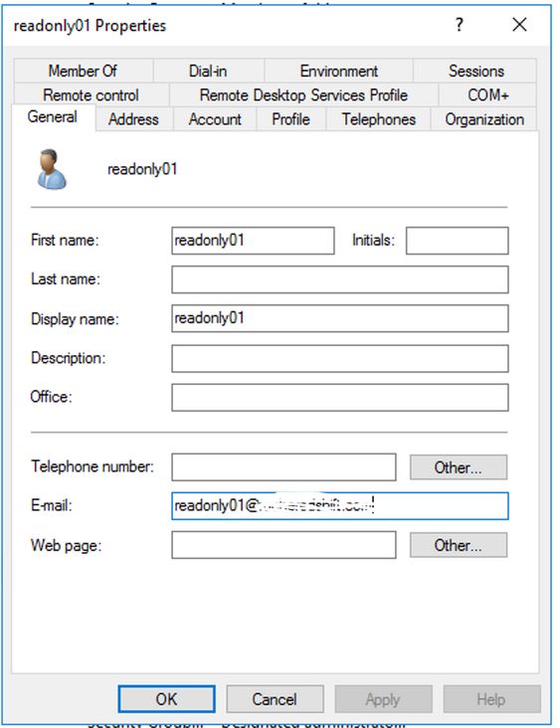
Task: Confirm with the OK button
Action: pos(166,699)
